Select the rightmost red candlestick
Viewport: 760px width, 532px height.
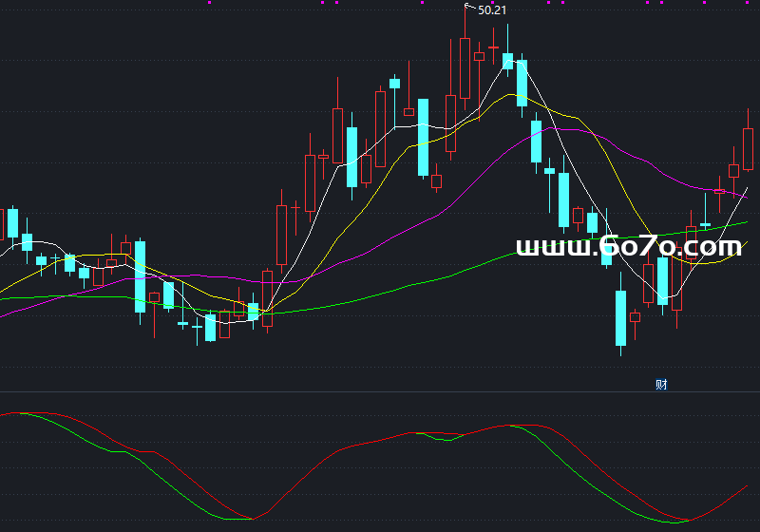click(x=748, y=148)
